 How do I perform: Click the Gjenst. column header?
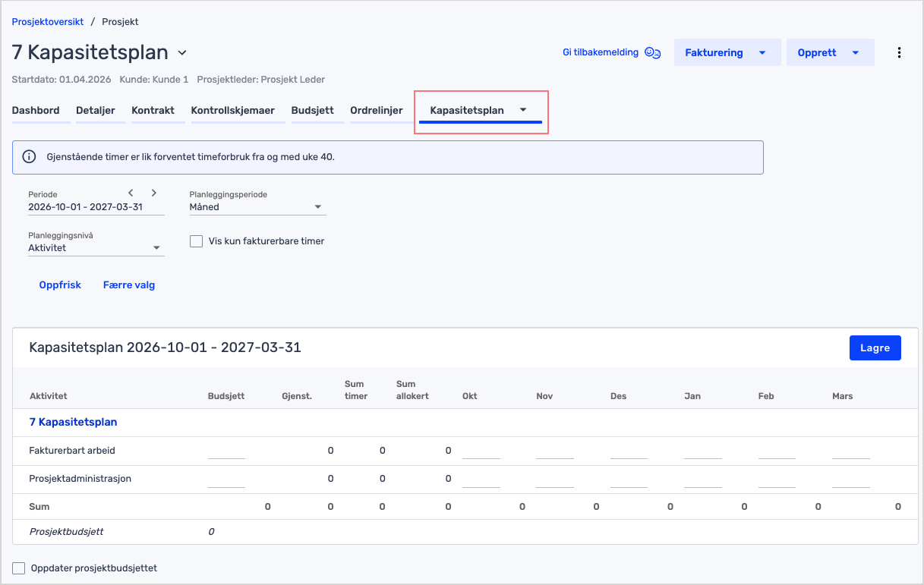coord(297,396)
